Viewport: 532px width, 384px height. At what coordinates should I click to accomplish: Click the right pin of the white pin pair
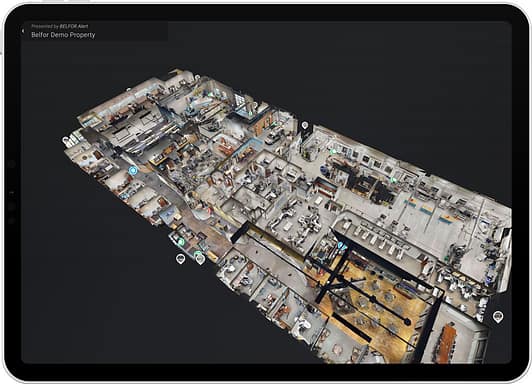point(200,260)
